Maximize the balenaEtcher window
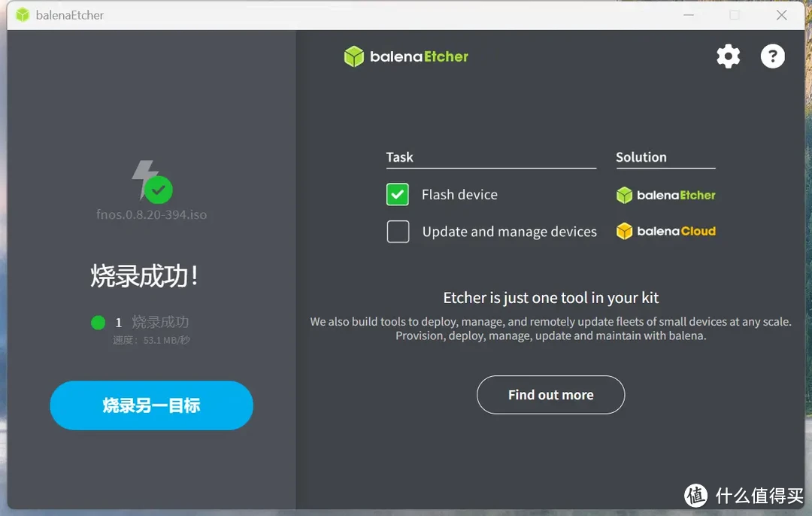The height and width of the screenshot is (516, 812). (x=735, y=15)
